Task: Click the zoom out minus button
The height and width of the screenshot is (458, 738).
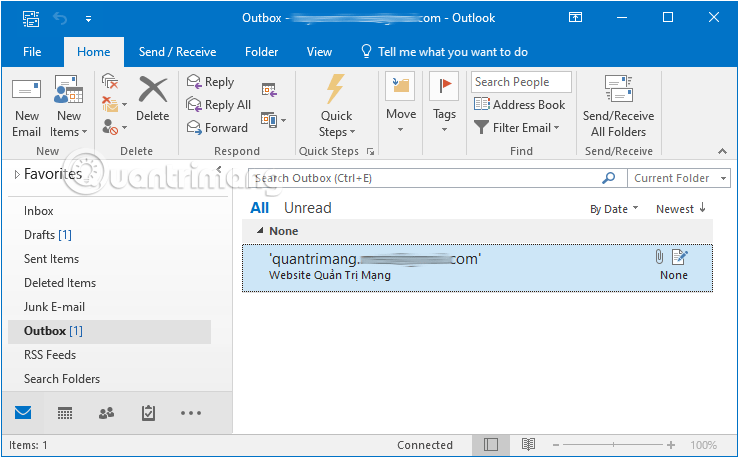Action: [556, 445]
